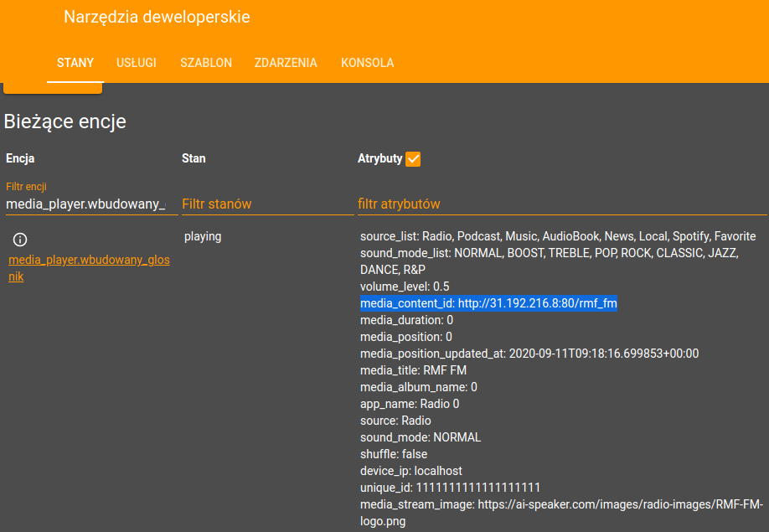
Task: Open the USŁUGI tab
Action: [137, 63]
